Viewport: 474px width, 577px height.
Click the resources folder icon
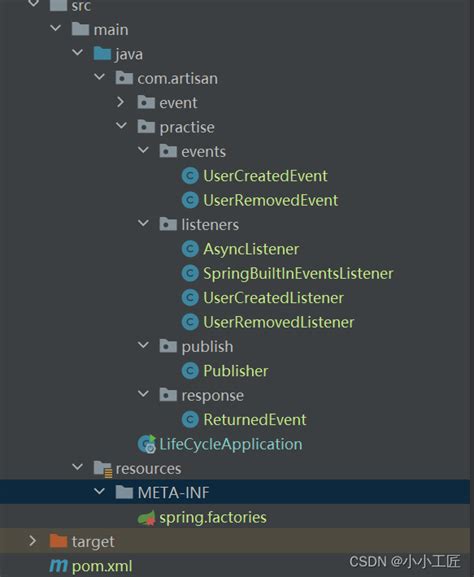pos(103,469)
